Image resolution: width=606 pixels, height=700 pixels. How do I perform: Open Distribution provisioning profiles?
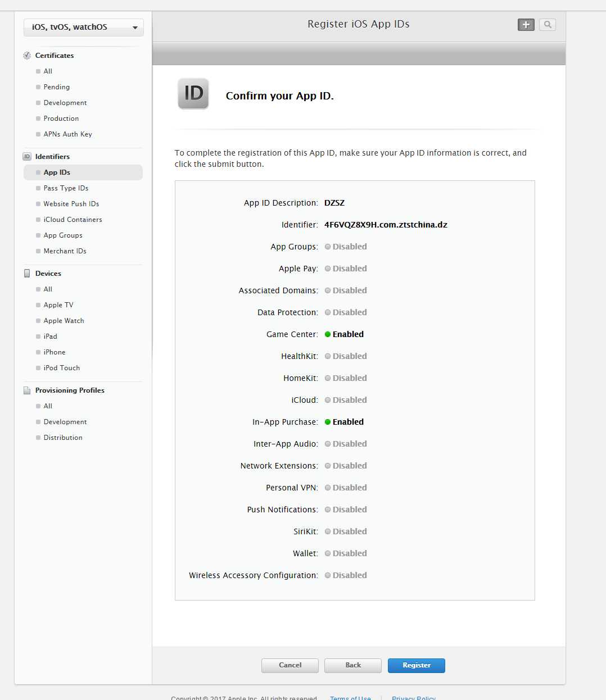63,438
